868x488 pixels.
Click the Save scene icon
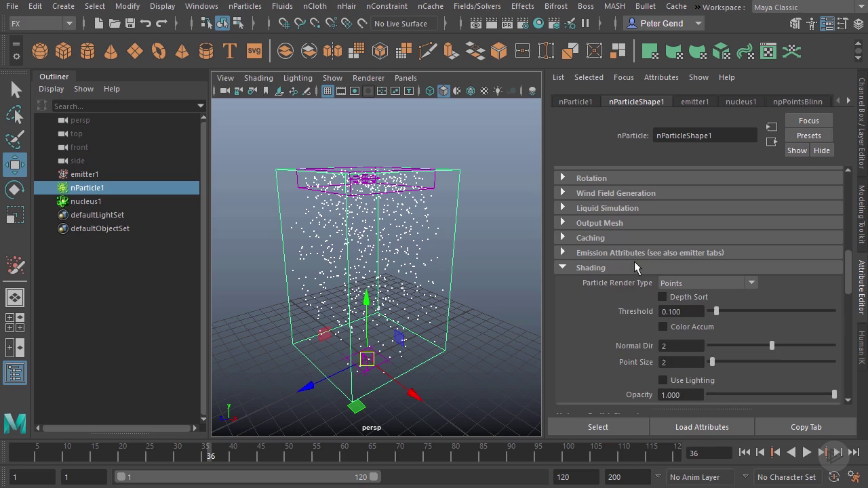pyautogui.click(x=130, y=23)
